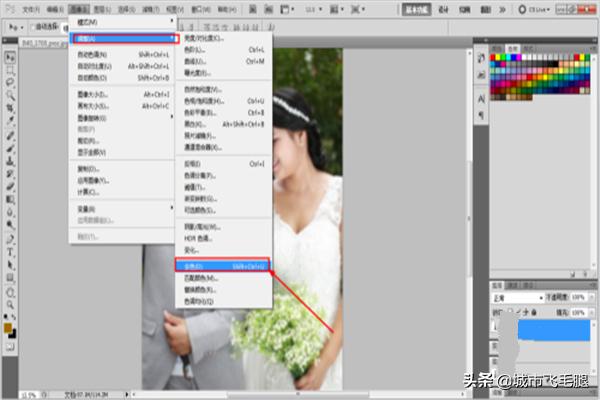Select the Brush tool
The width and height of the screenshot is (600, 400).
coord(10,149)
